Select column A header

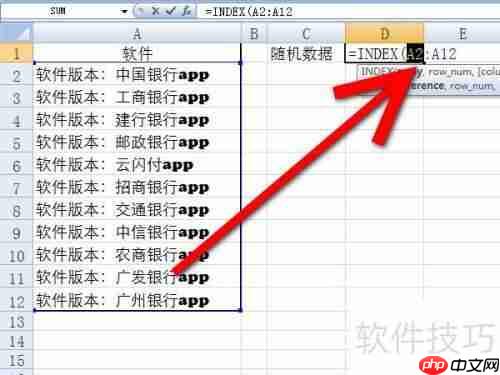tap(137, 33)
